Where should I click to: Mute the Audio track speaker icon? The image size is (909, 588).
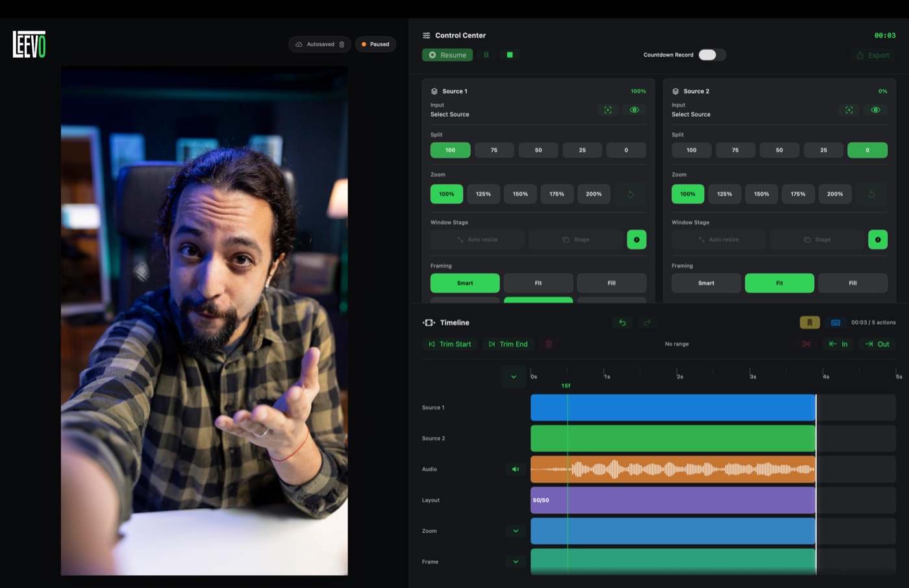[x=516, y=469]
